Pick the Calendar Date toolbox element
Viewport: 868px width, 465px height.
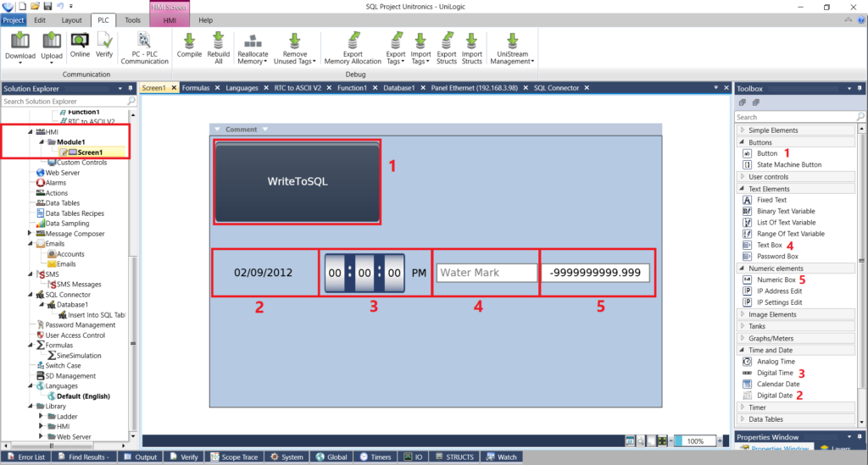[x=778, y=385]
